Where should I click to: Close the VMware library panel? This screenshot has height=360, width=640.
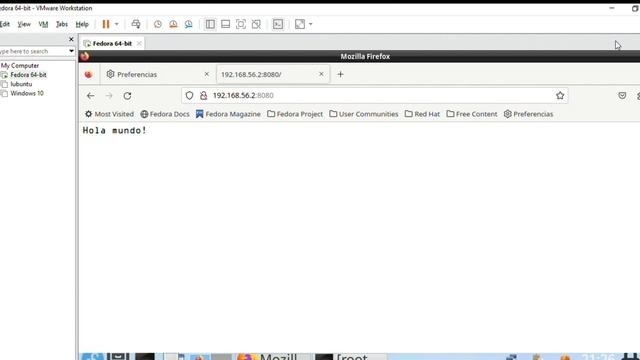(71, 39)
